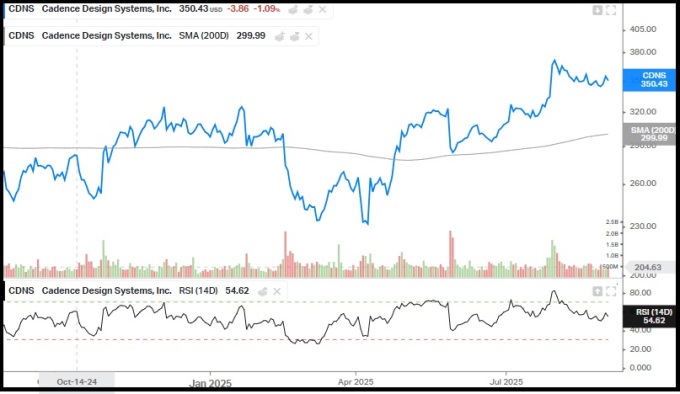Remove the CDNS price series with its X
Image resolution: width=680 pixels, height=394 pixels.
coord(322,10)
